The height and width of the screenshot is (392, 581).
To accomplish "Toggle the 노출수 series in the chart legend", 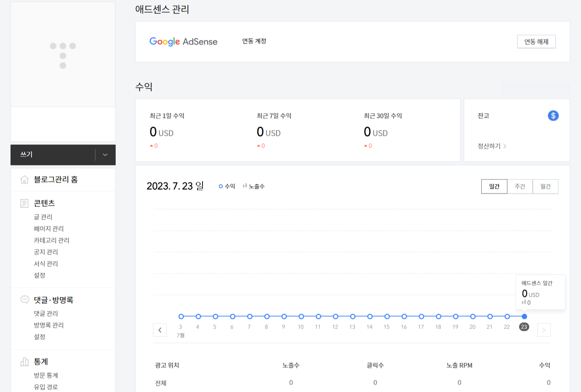I will tap(254, 186).
